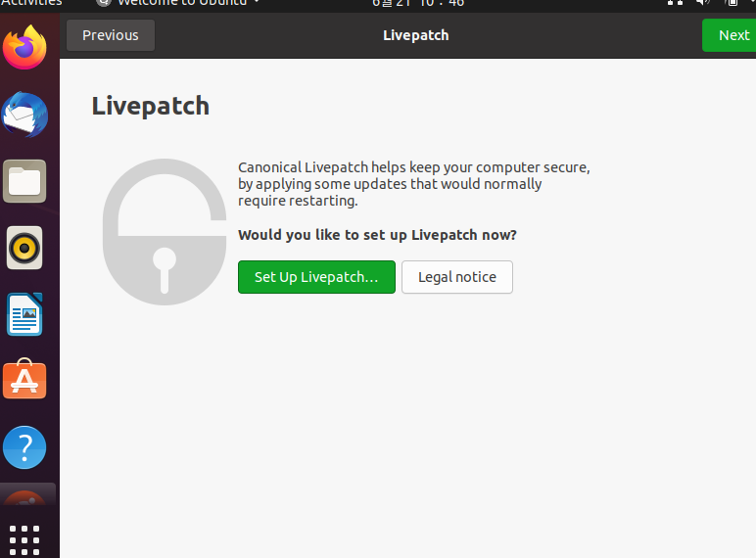
Task: Open Firefox from the dock
Action: pyautogui.click(x=24, y=47)
